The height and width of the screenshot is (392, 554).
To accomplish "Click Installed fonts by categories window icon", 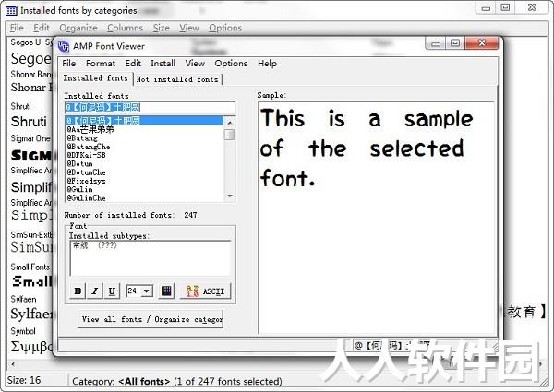I will [x=11, y=10].
